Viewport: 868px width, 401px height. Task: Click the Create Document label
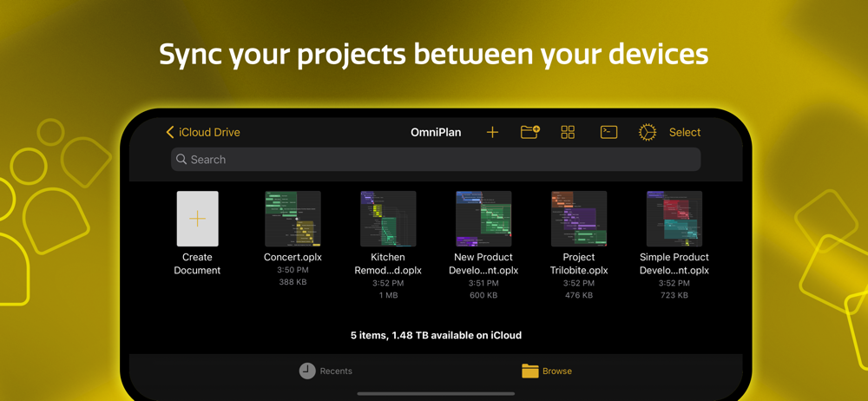pos(198,264)
